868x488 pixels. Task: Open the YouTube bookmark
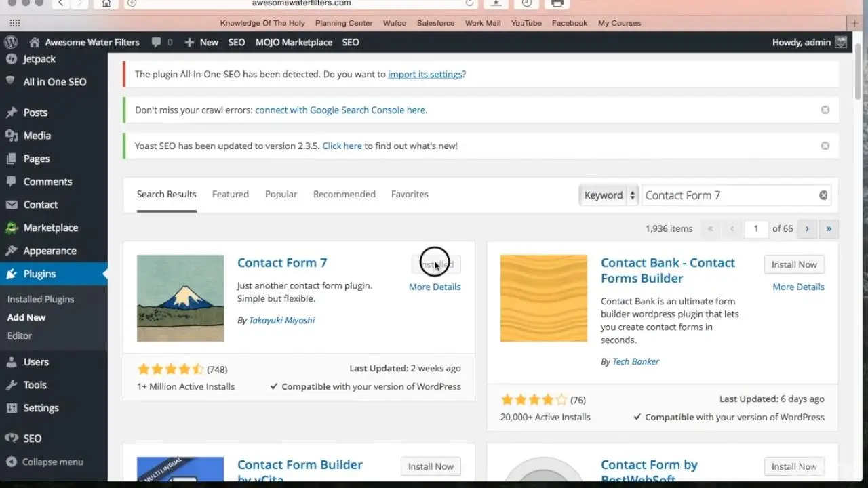[x=526, y=23]
